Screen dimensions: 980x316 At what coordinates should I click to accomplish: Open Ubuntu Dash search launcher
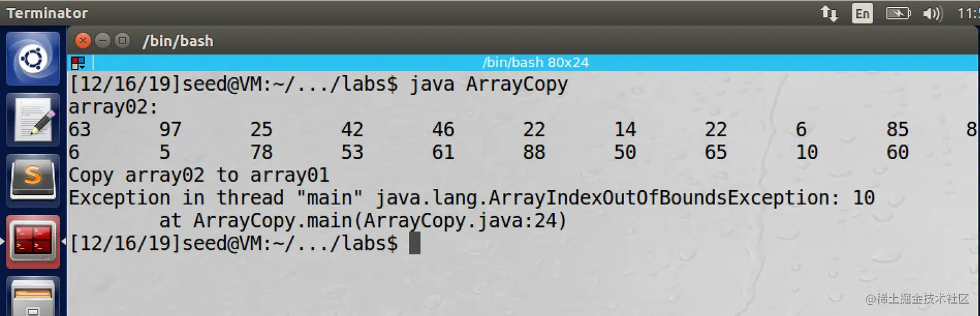tap(32, 58)
